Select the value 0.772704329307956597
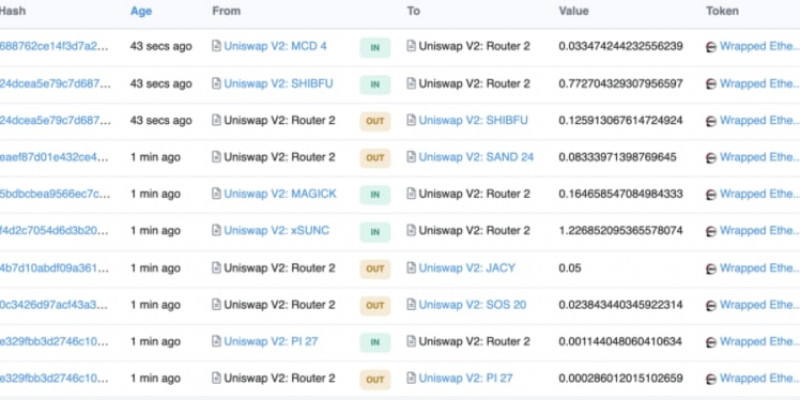 [620, 83]
